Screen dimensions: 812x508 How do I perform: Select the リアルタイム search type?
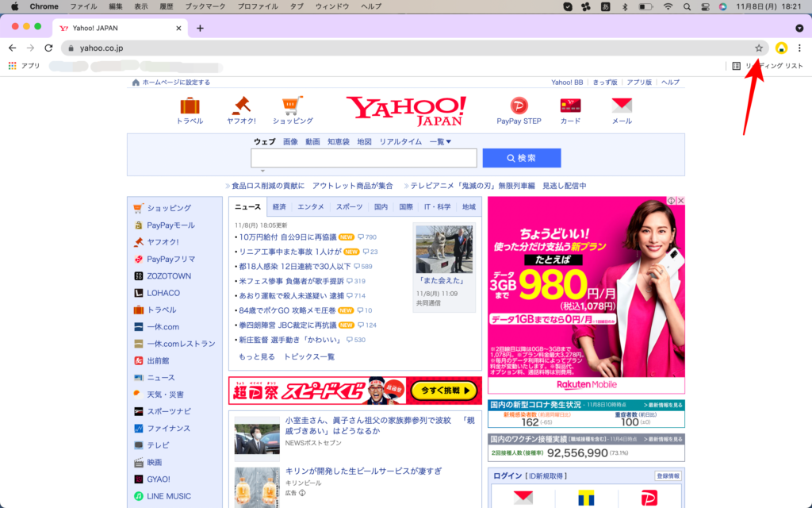click(x=400, y=141)
